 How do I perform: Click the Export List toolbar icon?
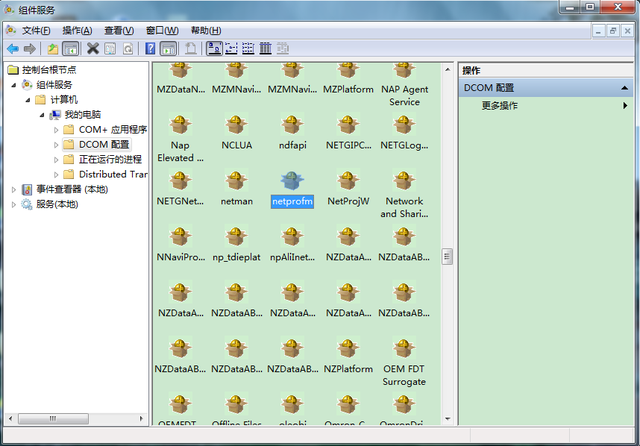[190, 49]
